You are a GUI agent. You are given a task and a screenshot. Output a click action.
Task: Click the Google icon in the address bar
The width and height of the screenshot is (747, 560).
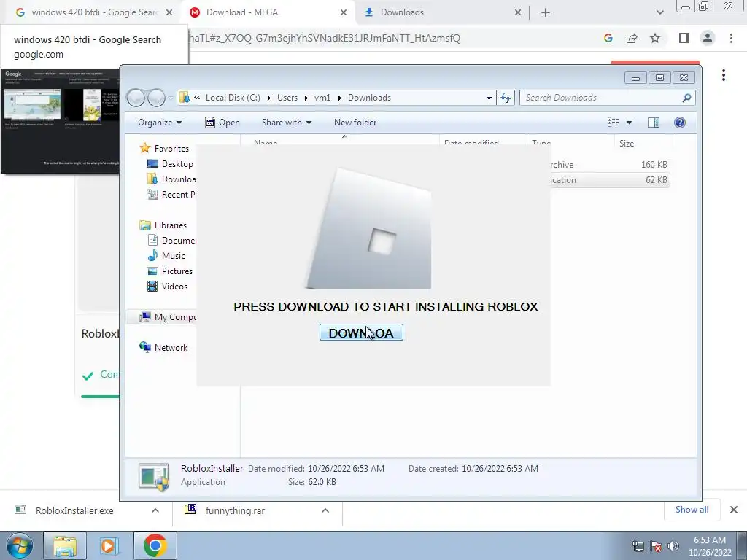(x=608, y=38)
